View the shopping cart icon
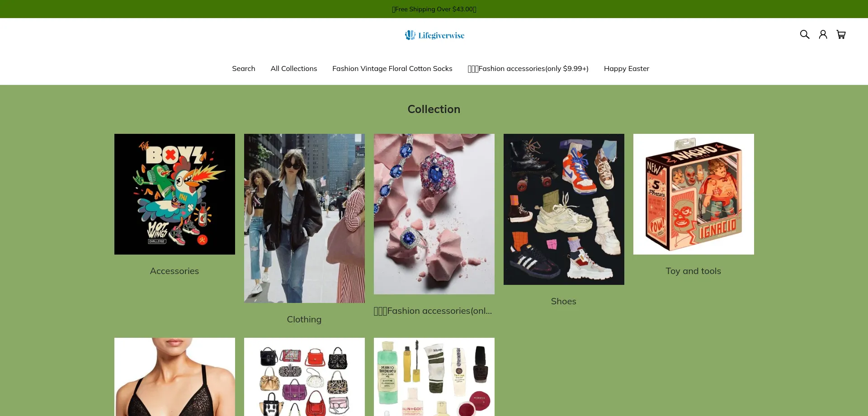The image size is (868, 416). click(841, 34)
